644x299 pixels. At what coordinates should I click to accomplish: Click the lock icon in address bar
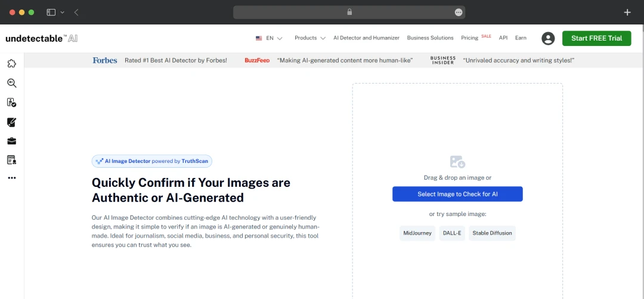tap(349, 13)
